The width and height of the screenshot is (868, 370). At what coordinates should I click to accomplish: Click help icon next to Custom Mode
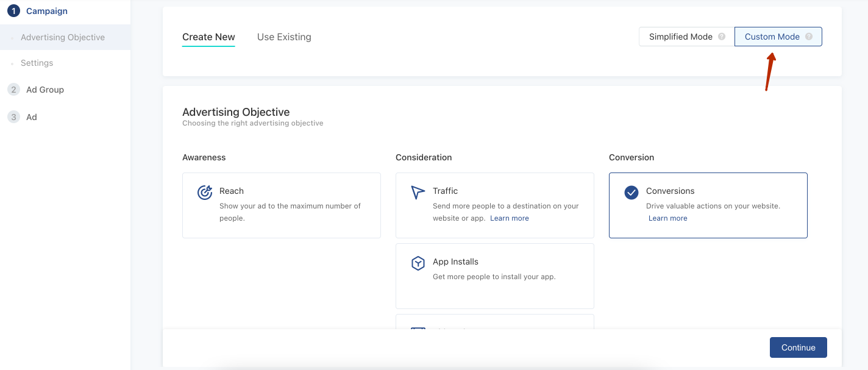click(x=809, y=37)
